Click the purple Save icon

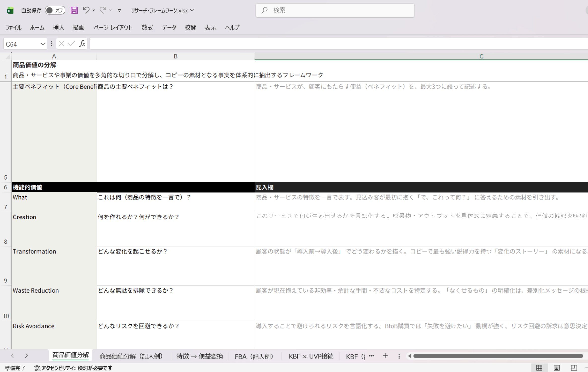(74, 10)
